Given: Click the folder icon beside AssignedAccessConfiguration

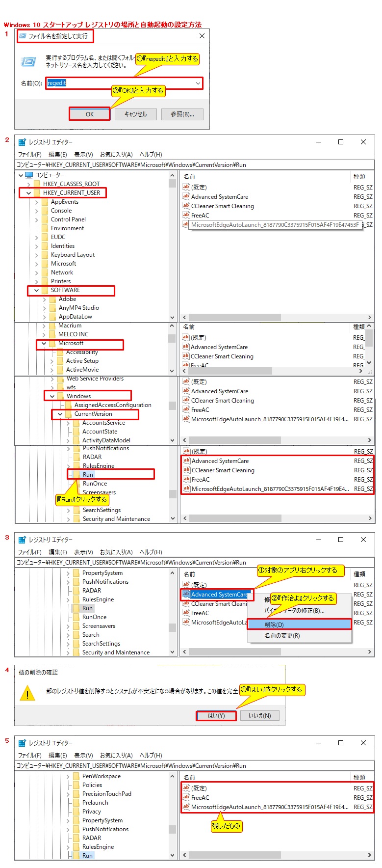Looking at the screenshot, I should click(68, 405).
